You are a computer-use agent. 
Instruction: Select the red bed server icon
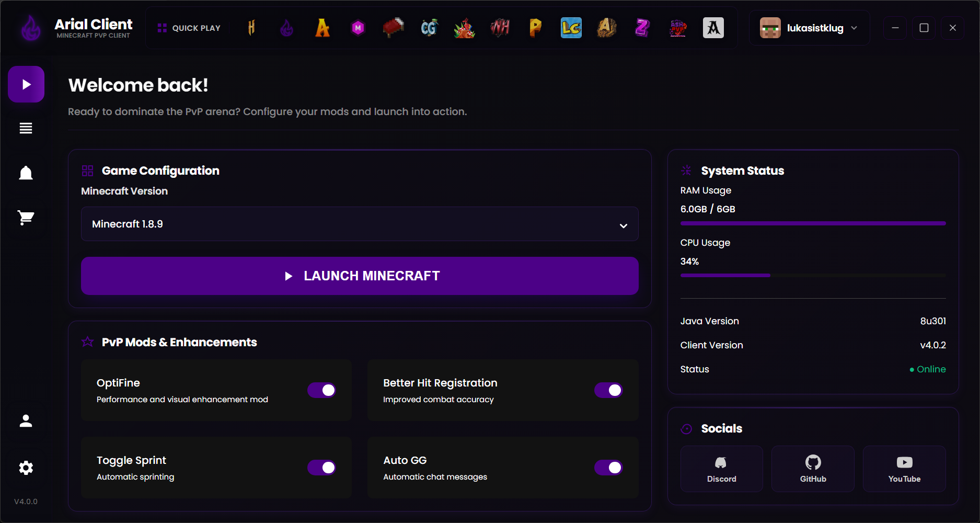(394, 28)
